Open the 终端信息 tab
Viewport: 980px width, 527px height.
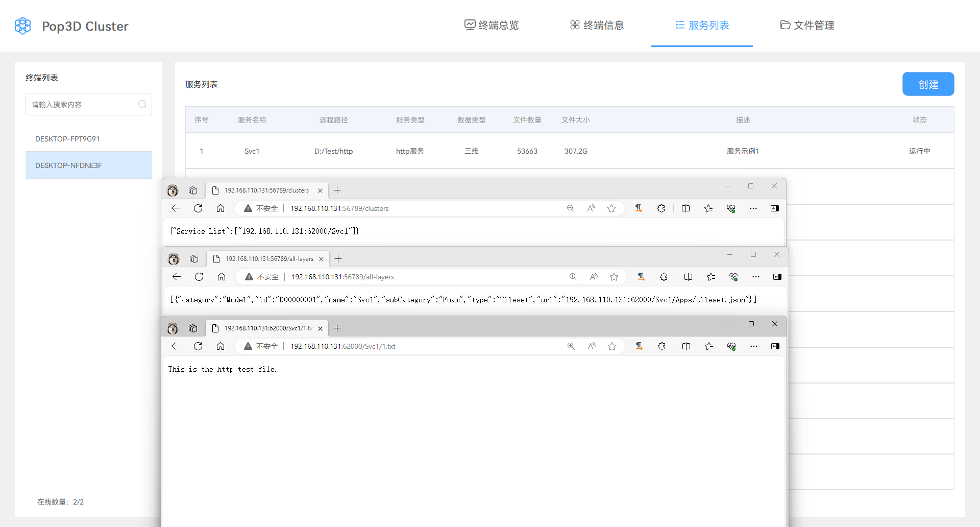(597, 25)
